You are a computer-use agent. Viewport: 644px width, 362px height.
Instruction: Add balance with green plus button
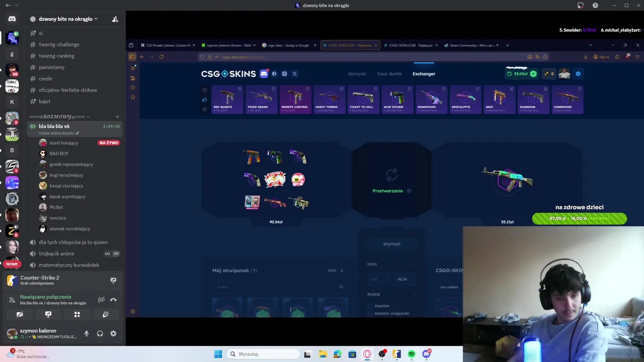[533, 74]
